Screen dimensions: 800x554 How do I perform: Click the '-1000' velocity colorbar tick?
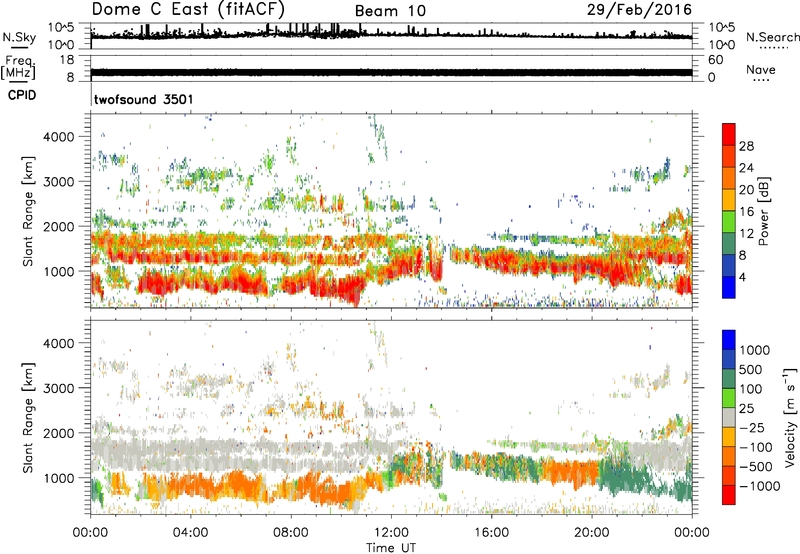[759, 486]
